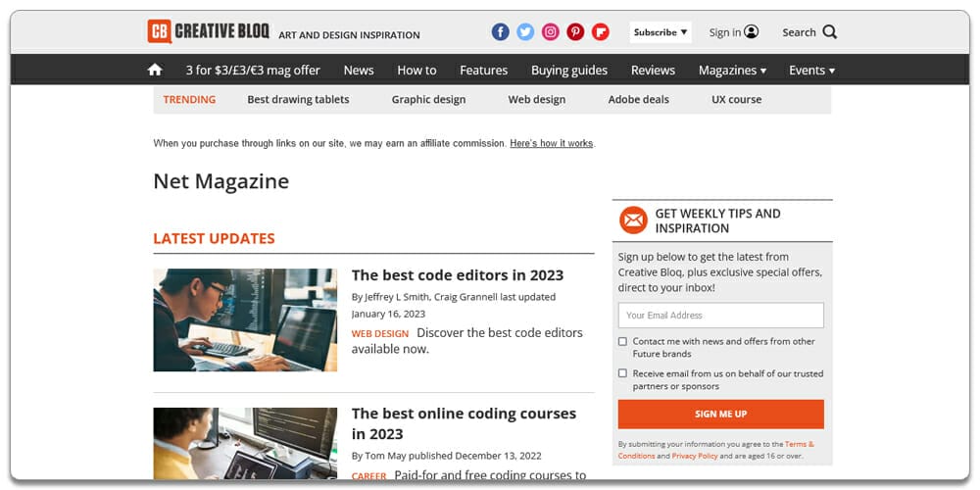Click the Search magnifier icon
The height and width of the screenshot is (490, 980).
[829, 32]
